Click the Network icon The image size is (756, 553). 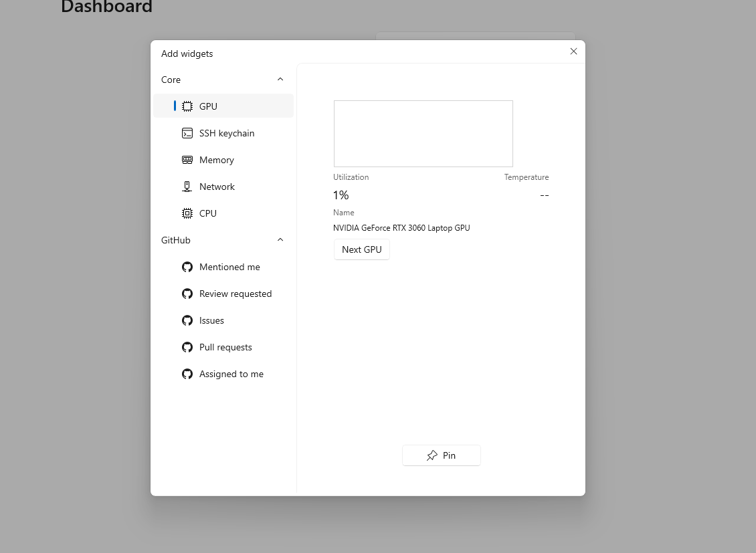tap(187, 187)
